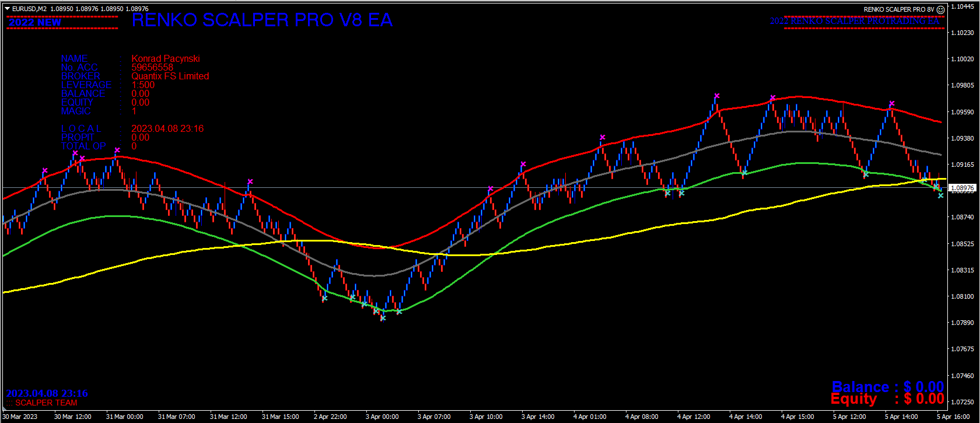Click the smiley face Expert Advisor icon
The width and height of the screenshot is (980, 423).
(x=940, y=9)
